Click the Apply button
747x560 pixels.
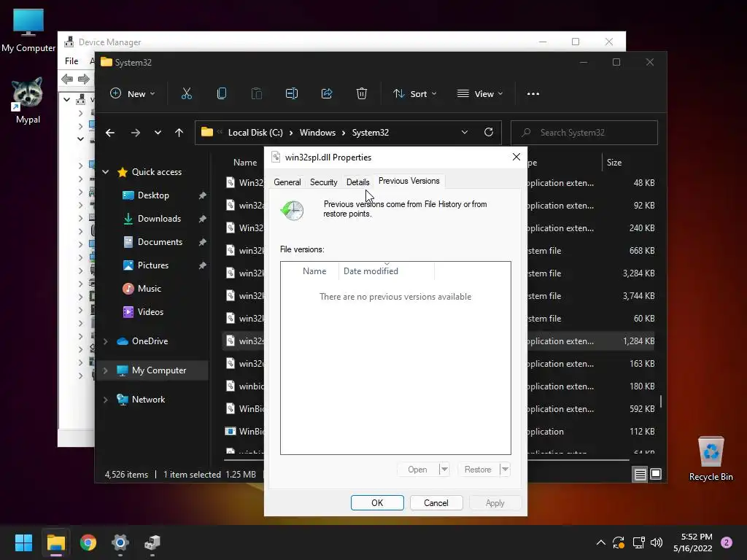[495, 503]
